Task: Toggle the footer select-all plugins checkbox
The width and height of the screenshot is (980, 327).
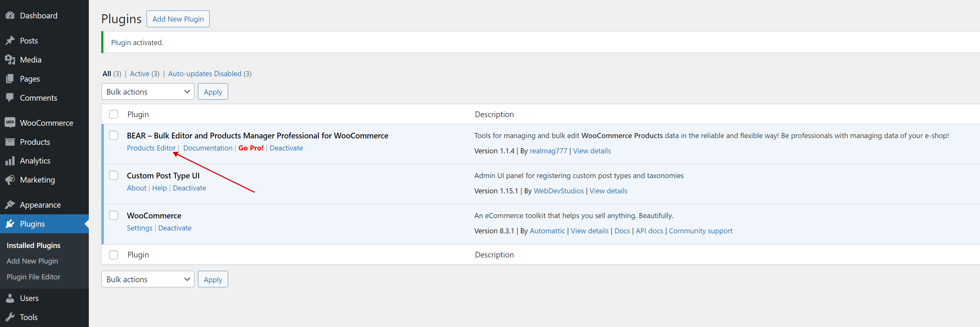Action: click(113, 255)
